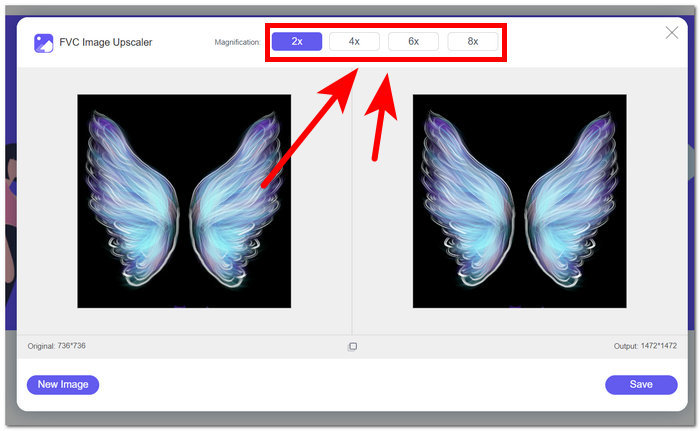Click the person illustration behind the dialog
Viewport: 700px width, 431px height.
tap(8, 210)
